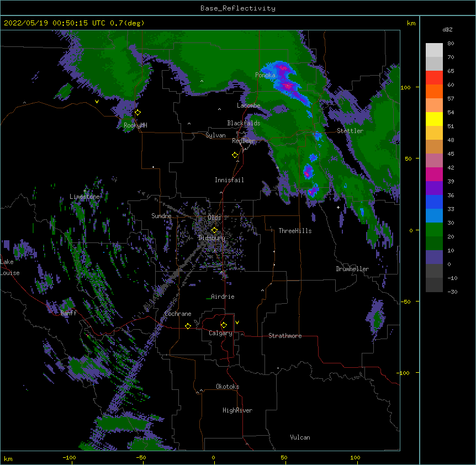Click the red 65 dBZ legend swatch

pos(434,77)
